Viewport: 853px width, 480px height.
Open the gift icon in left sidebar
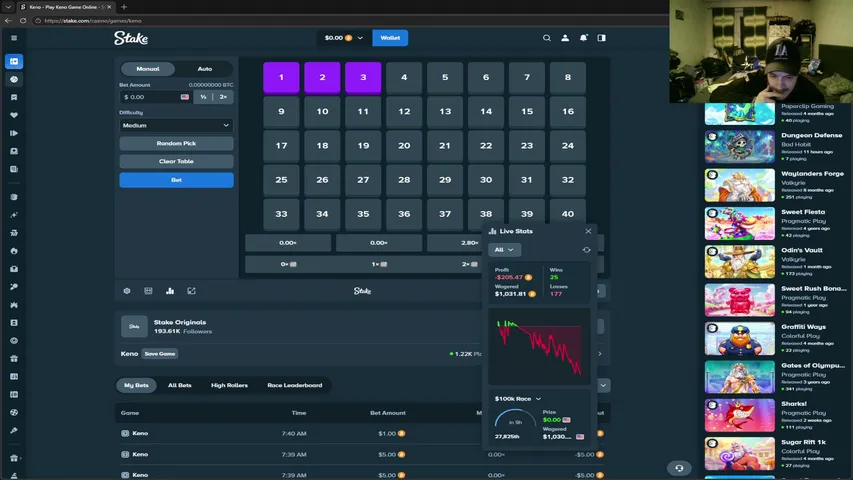click(14, 359)
